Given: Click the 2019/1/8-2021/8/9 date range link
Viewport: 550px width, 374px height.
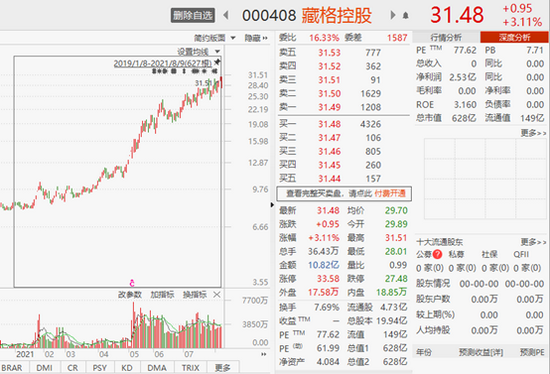Looking at the screenshot, I should point(163,64).
